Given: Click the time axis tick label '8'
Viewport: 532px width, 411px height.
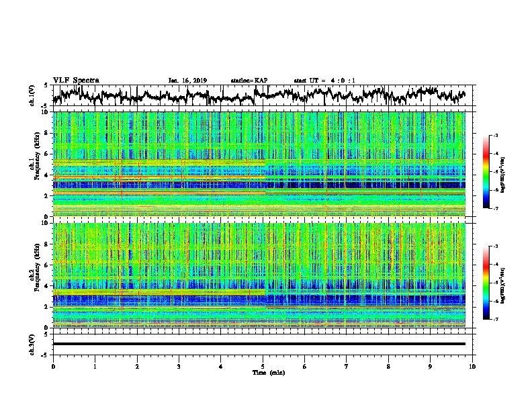Looking at the screenshot, I should pos(388,367).
